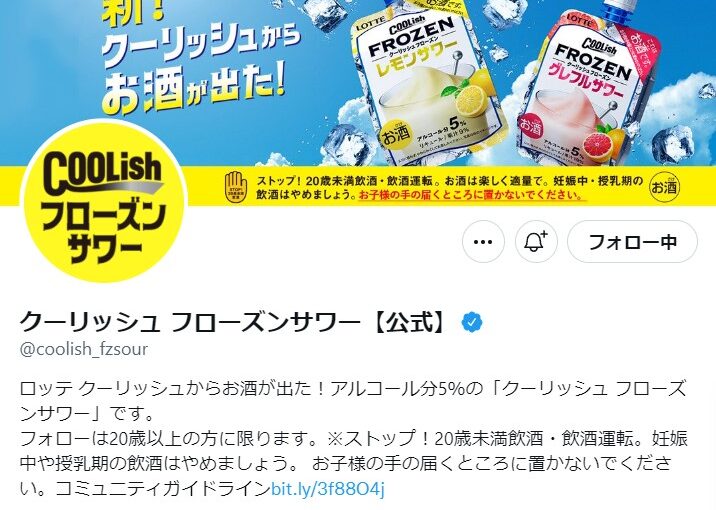716x510 pixels.
Task: Click the round お酒 mark at banner right
Action: coord(664,187)
